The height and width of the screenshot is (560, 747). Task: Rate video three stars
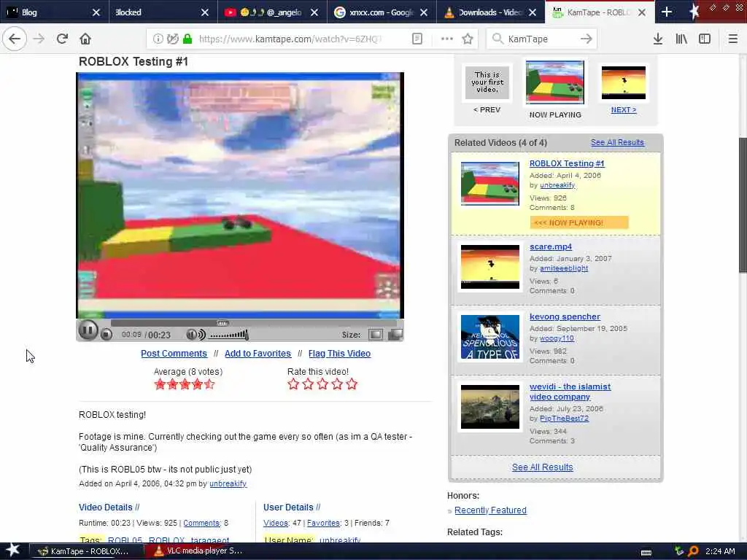point(322,384)
